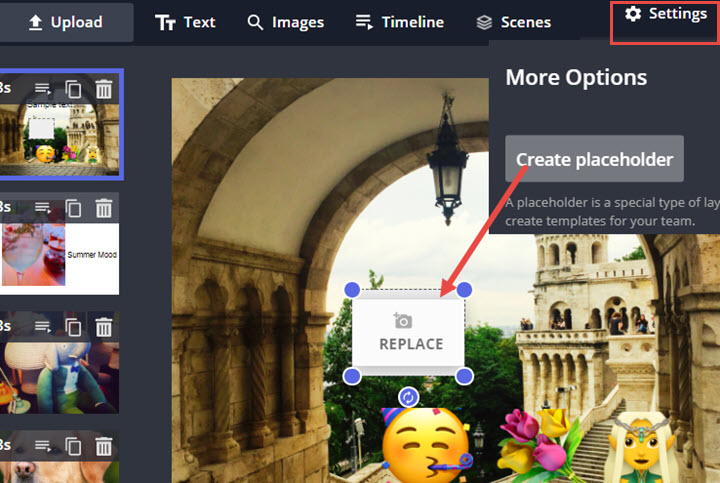Click the Images magnifier icon

tap(255, 22)
